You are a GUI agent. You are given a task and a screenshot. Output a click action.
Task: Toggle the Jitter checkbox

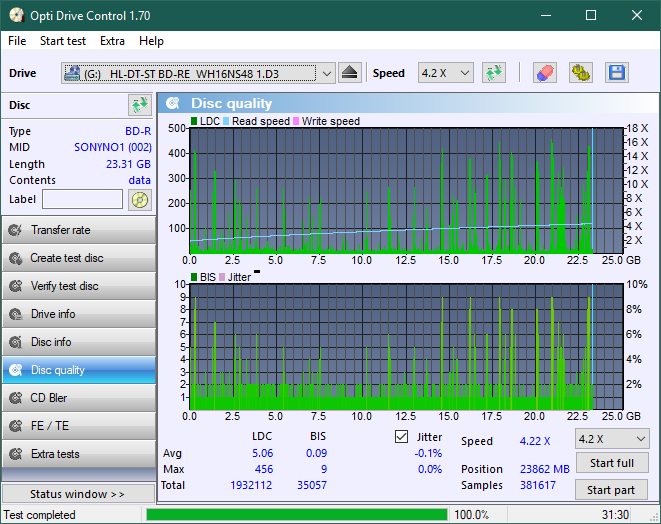[402, 437]
